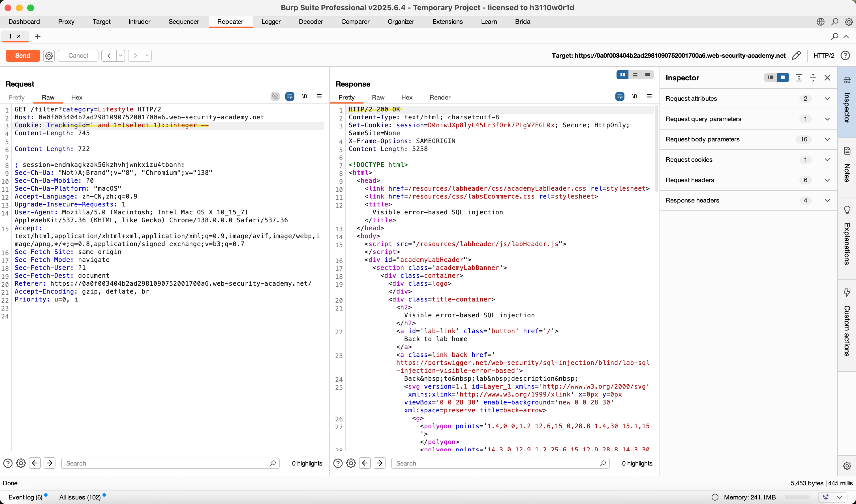
Task: Switch response view to Render
Action: coord(440,98)
